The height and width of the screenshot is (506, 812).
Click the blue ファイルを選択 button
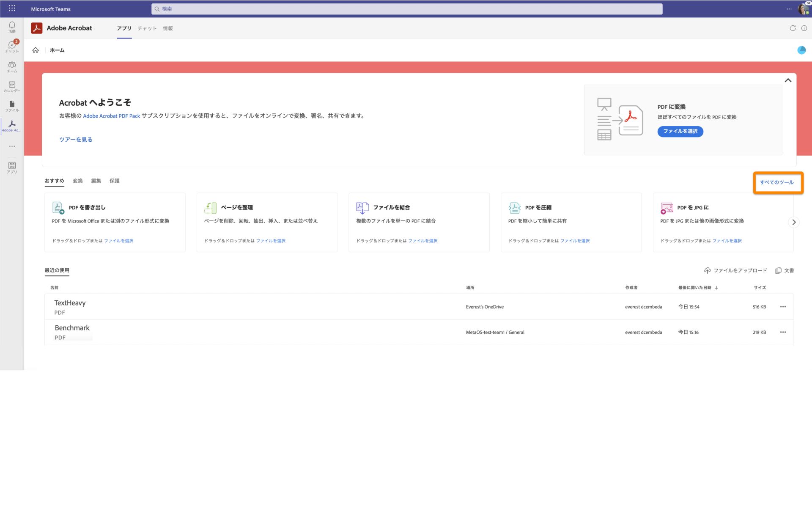click(680, 132)
